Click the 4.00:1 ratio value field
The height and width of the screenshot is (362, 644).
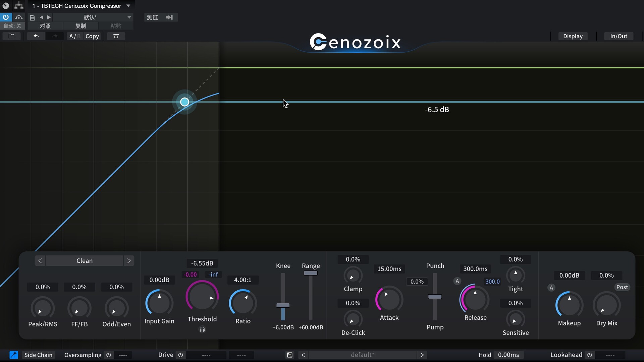click(243, 280)
